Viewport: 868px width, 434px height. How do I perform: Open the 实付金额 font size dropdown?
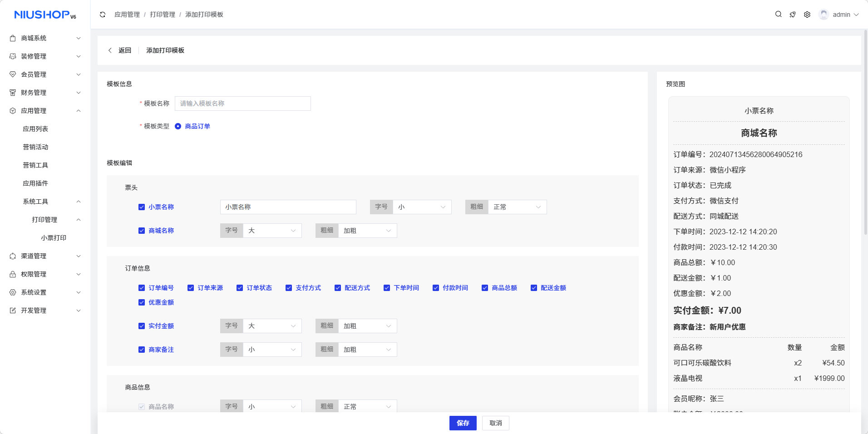pos(272,326)
